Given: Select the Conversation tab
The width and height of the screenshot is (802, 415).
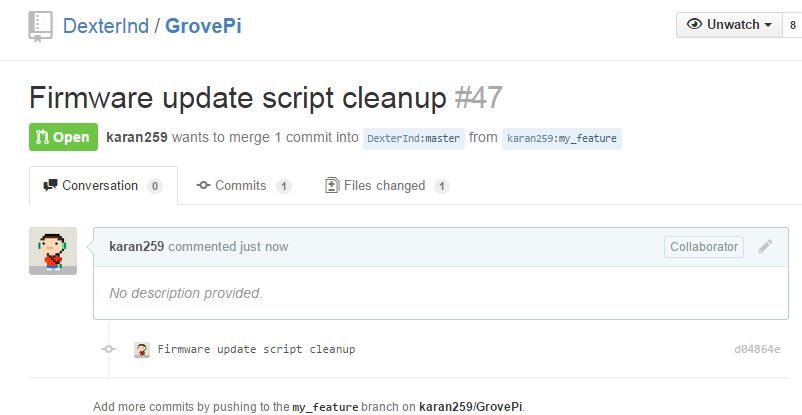Looking at the screenshot, I should point(103,185).
